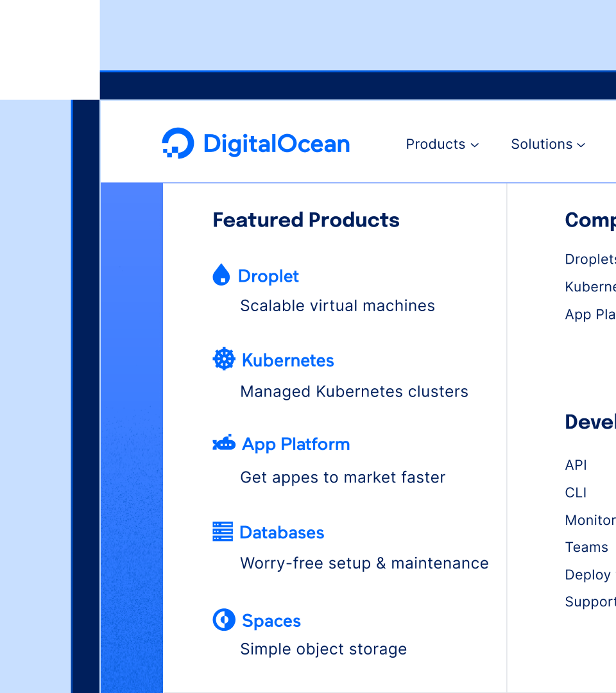The width and height of the screenshot is (616, 693).
Task: Open the Droplet product link
Action: pyautogui.click(x=268, y=276)
